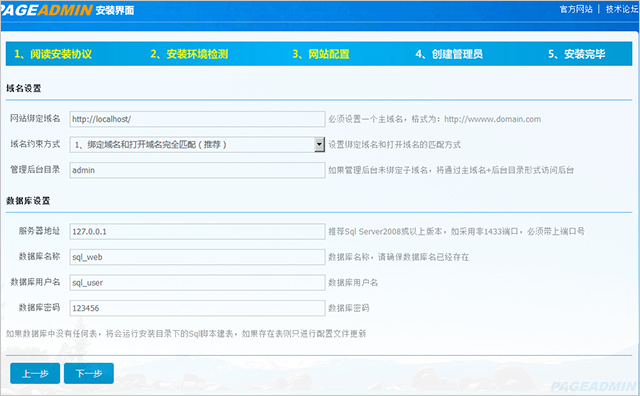The height and width of the screenshot is (396, 640).
Task: Click the 下一步 next step button
Action: pyautogui.click(x=89, y=373)
